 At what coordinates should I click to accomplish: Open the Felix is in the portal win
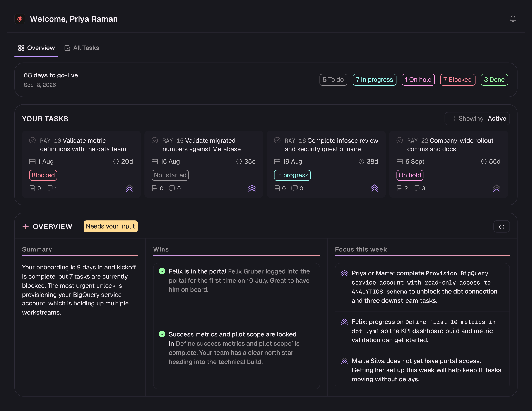click(x=236, y=294)
